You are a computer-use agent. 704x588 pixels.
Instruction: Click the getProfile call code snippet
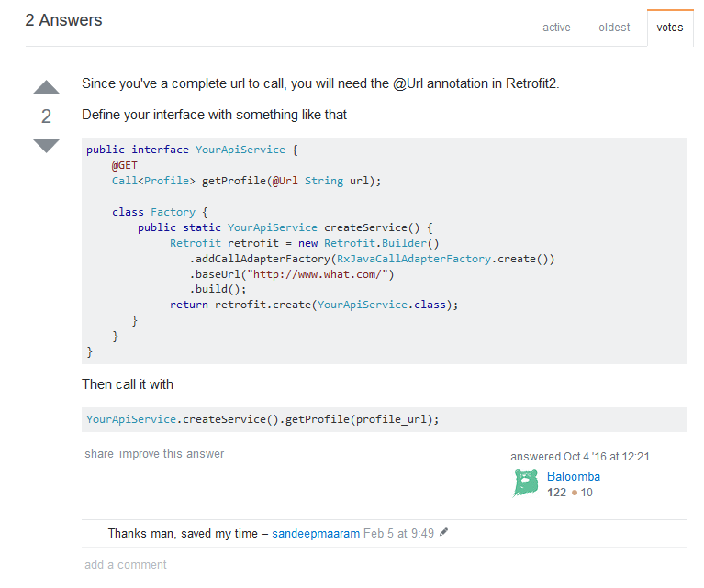click(x=263, y=419)
